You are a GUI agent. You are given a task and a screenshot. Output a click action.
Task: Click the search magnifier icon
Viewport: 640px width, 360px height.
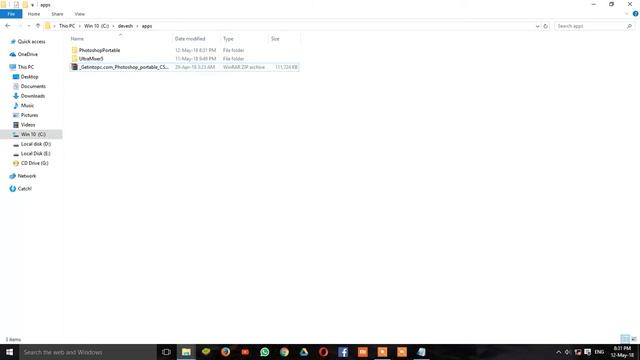(x=629, y=26)
